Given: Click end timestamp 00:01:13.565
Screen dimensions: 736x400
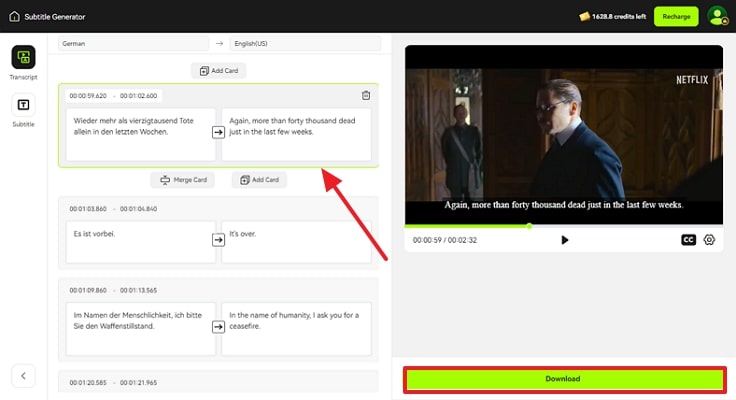Looking at the screenshot, I should 138,291.
